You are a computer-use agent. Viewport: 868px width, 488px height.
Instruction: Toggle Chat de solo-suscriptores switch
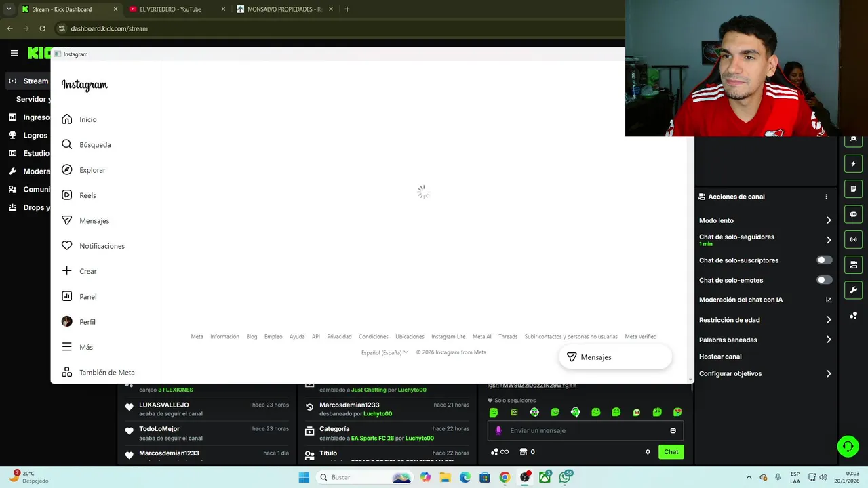click(824, 260)
